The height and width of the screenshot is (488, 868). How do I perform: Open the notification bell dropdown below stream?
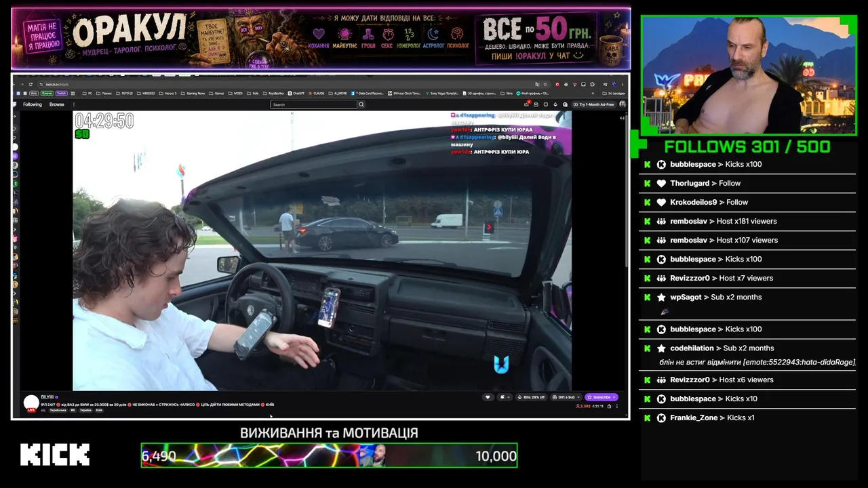(505, 397)
